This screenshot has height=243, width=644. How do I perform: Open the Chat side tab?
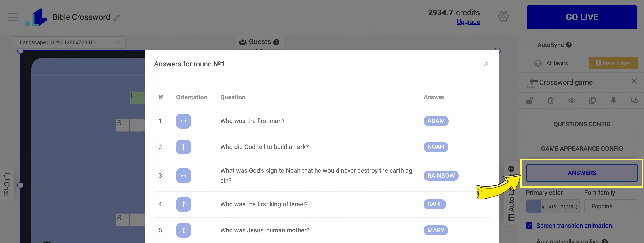click(x=7, y=184)
